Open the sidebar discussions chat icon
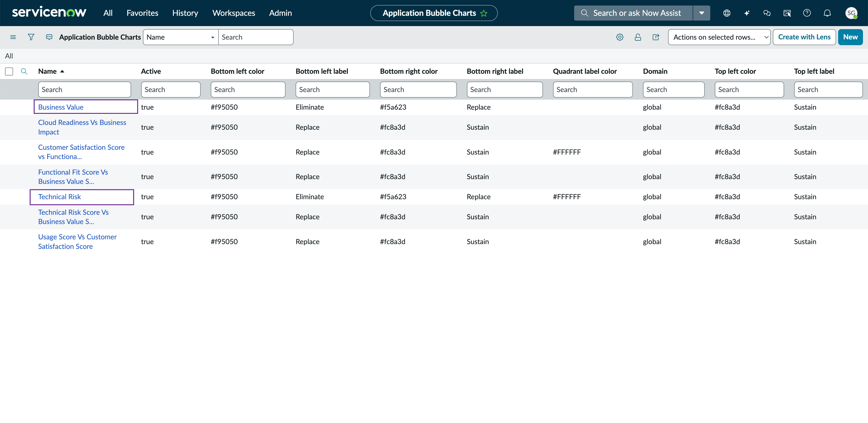The height and width of the screenshot is (423, 868). (x=767, y=13)
